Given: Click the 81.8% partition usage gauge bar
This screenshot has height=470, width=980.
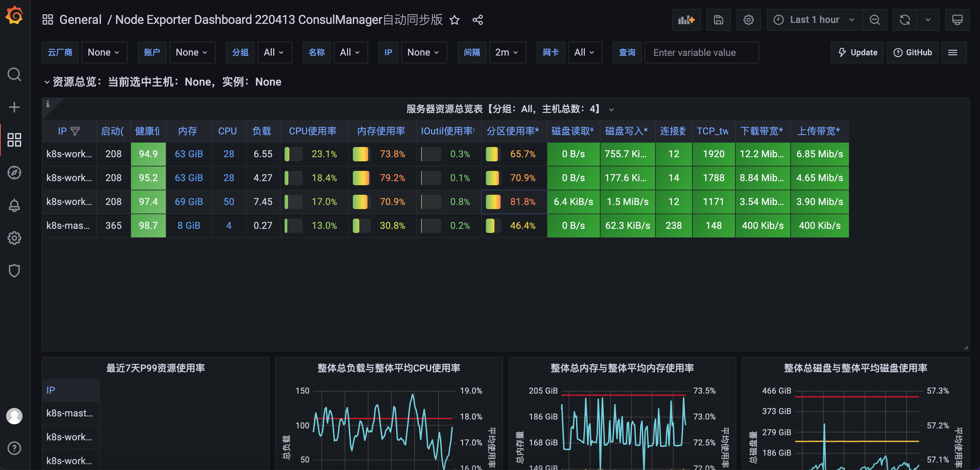Looking at the screenshot, I should coord(493,202).
